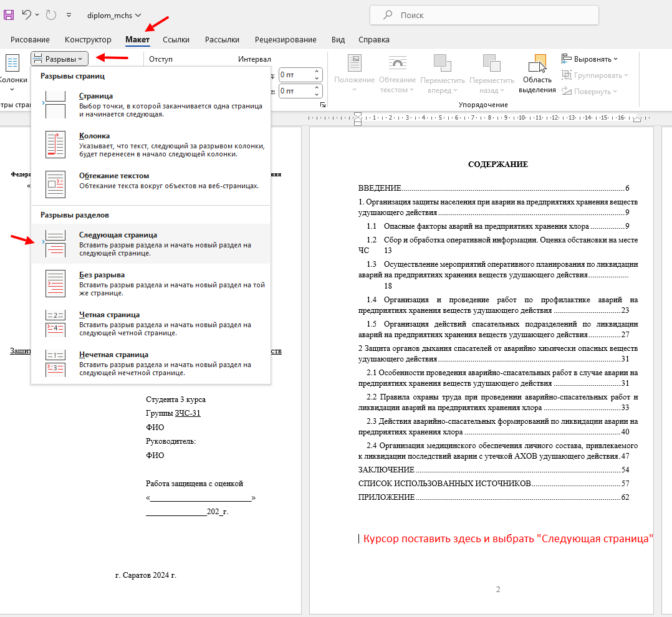Decrease spacing after with down arrow
Viewport: 672px width, 617px height.
(317, 94)
